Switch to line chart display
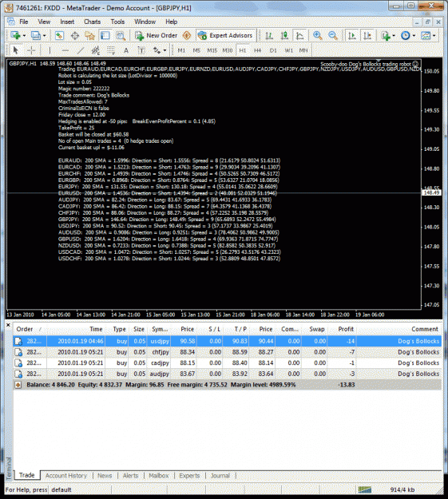This screenshot has width=448, height=499. point(299,35)
